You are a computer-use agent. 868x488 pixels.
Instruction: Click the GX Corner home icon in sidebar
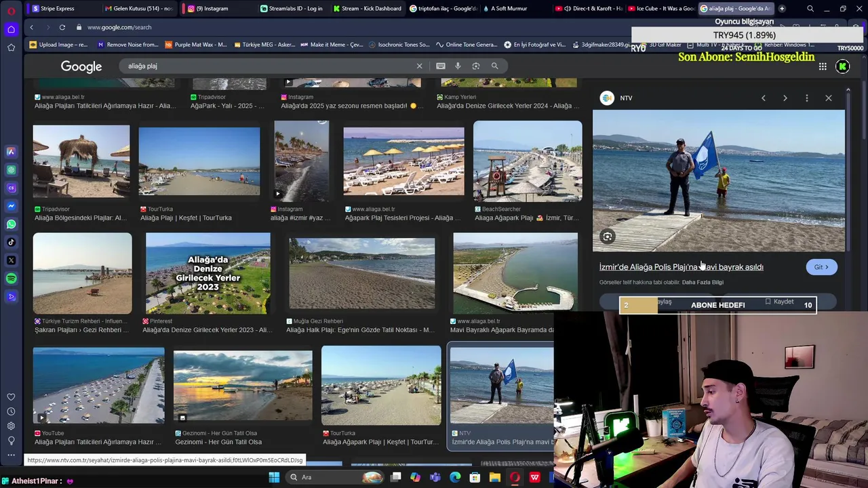[11, 29]
